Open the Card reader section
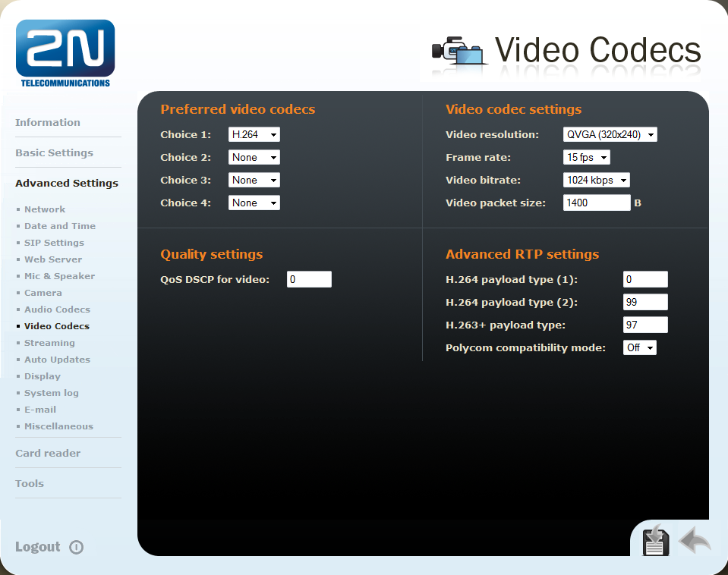 click(48, 453)
